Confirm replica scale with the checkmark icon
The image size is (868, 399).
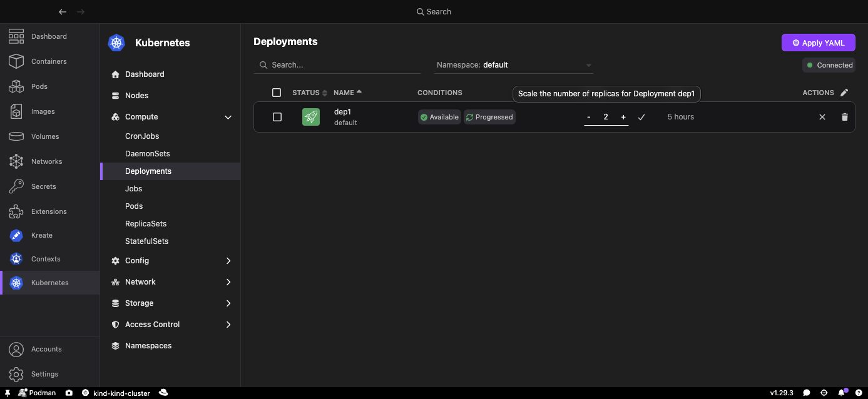[x=641, y=117]
